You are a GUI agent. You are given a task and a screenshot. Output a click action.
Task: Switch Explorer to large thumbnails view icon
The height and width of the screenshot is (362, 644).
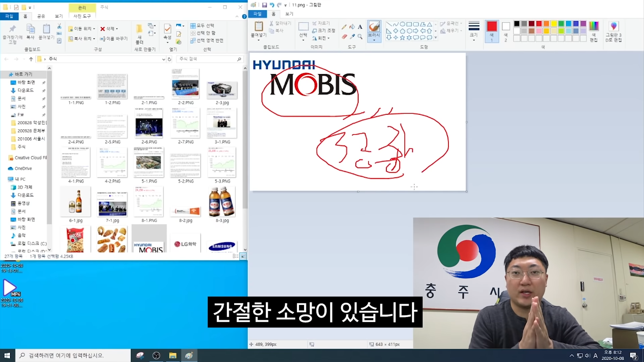(x=243, y=256)
